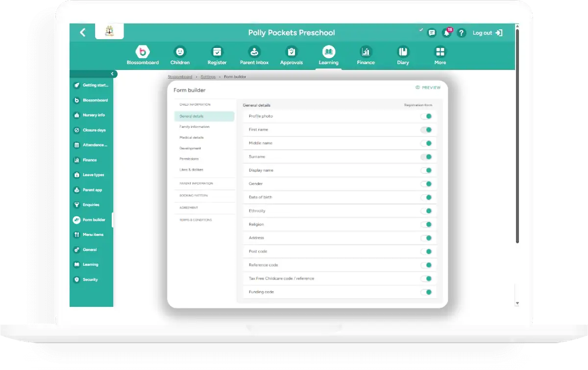
Task: Select Closure days in the sidebar
Action: point(94,130)
